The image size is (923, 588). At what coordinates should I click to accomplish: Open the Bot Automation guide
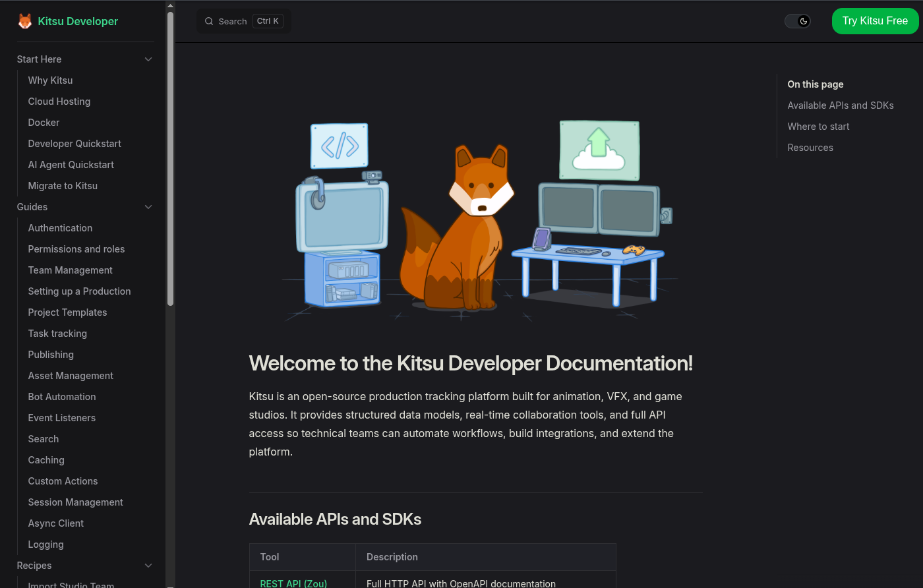(x=62, y=397)
